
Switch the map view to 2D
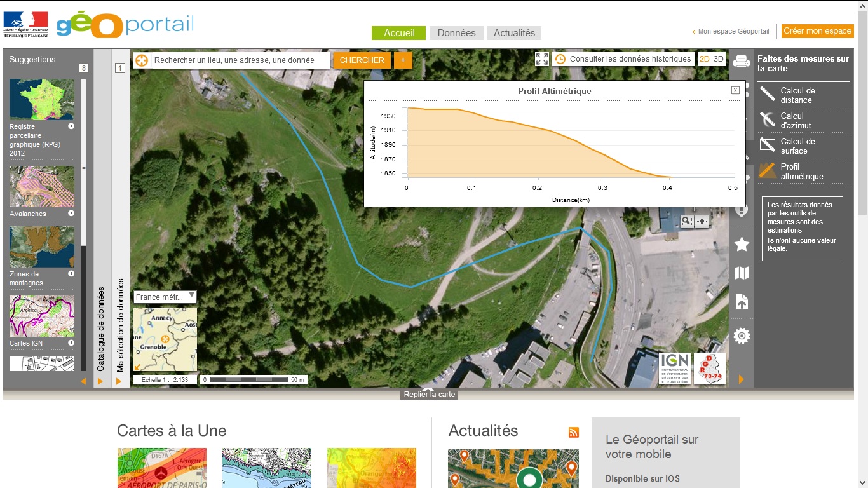pyautogui.click(x=705, y=59)
